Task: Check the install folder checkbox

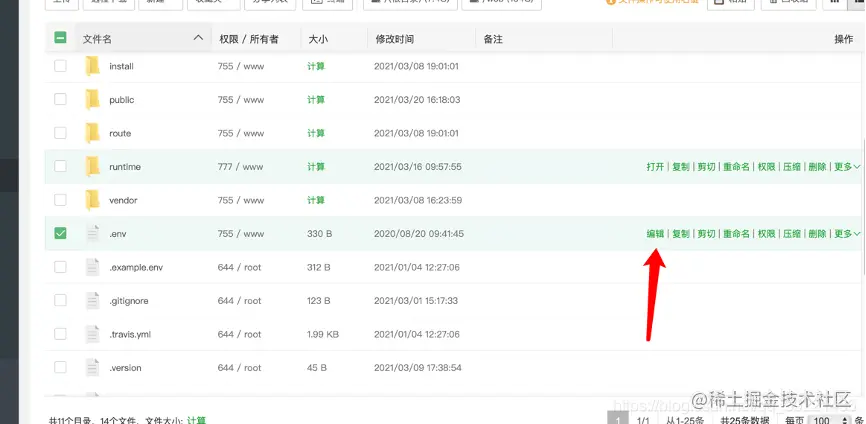Action: tap(60, 66)
